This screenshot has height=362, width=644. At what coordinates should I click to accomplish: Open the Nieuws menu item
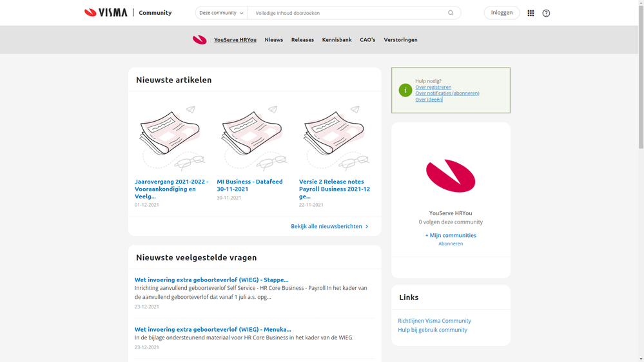(x=273, y=40)
